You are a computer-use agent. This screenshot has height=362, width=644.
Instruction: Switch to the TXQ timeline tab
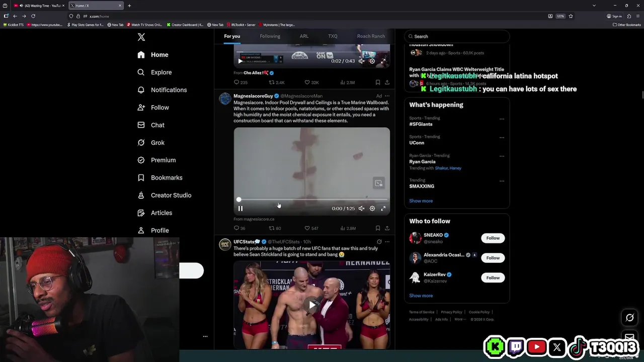pyautogui.click(x=333, y=36)
